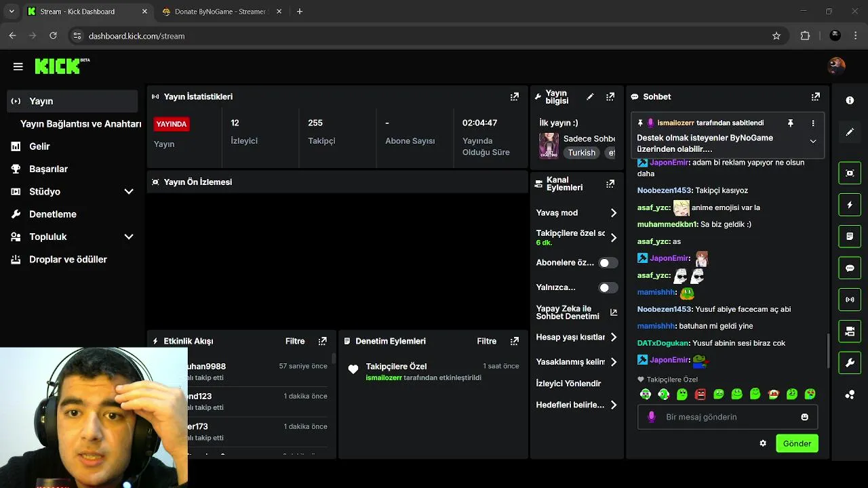Pop out the Yayın bilgisi panel
Screen dimensions: 868x488
point(610,97)
